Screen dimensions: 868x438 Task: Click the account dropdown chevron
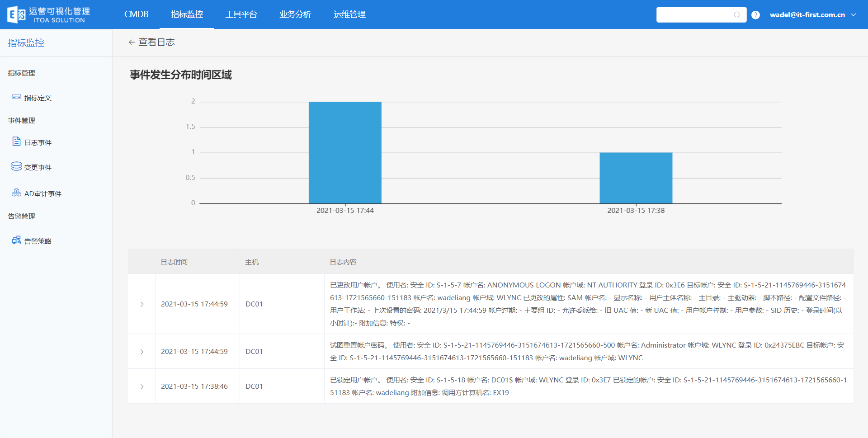[854, 15]
